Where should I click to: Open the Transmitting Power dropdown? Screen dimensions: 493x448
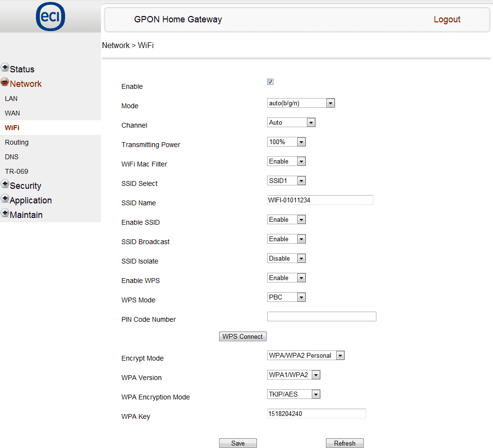[x=287, y=142]
